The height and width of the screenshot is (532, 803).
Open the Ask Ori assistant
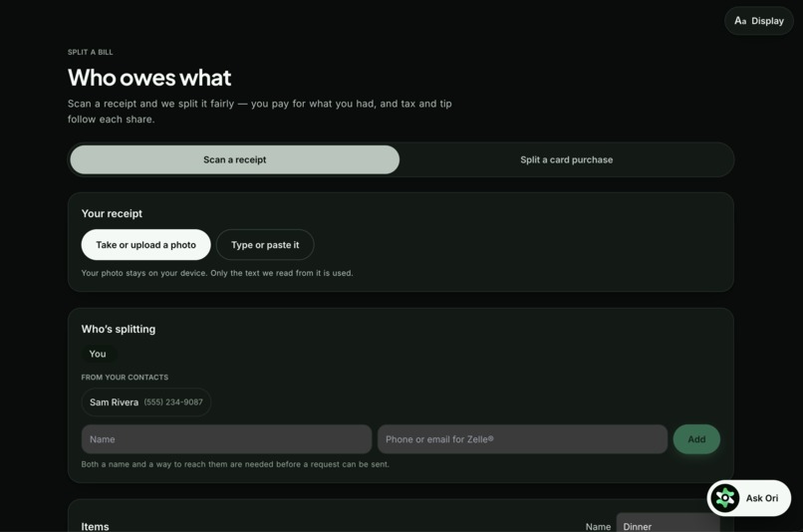click(x=749, y=498)
